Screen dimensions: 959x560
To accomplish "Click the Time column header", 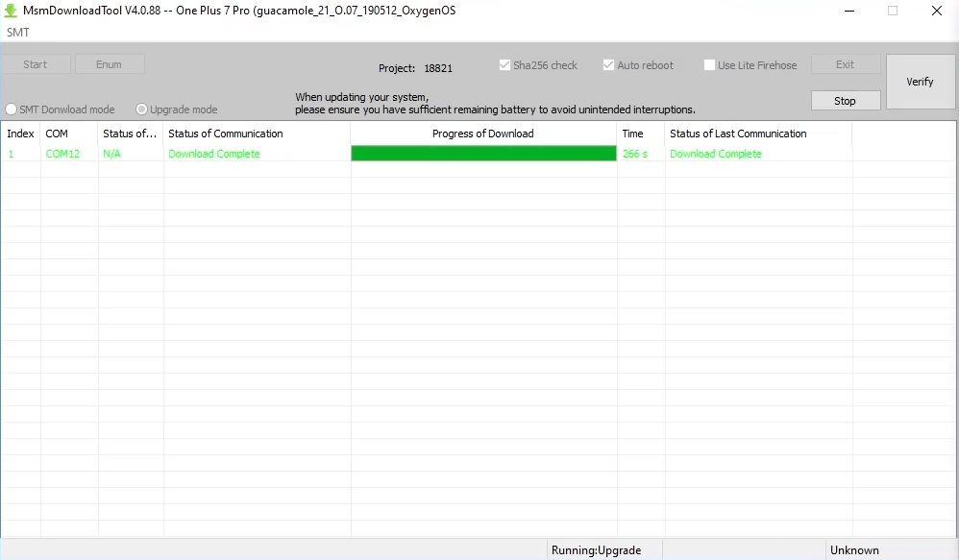I will click(x=641, y=134).
